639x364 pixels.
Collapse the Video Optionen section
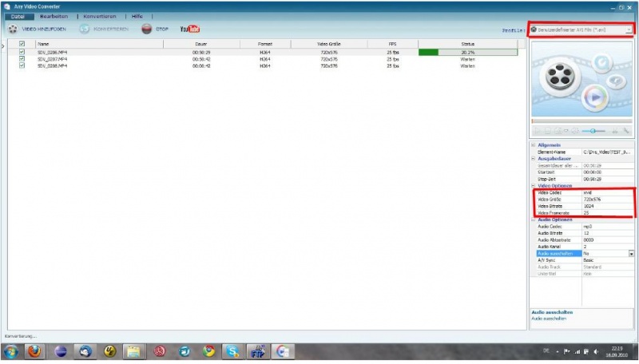click(534, 185)
